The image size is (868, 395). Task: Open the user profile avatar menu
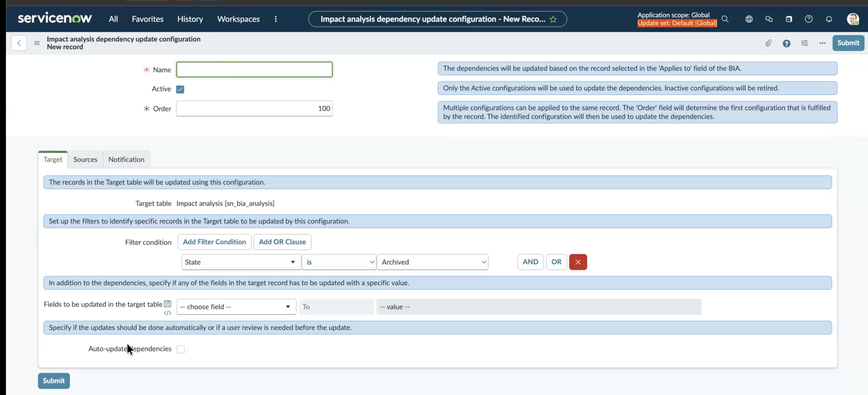click(853, 19)
